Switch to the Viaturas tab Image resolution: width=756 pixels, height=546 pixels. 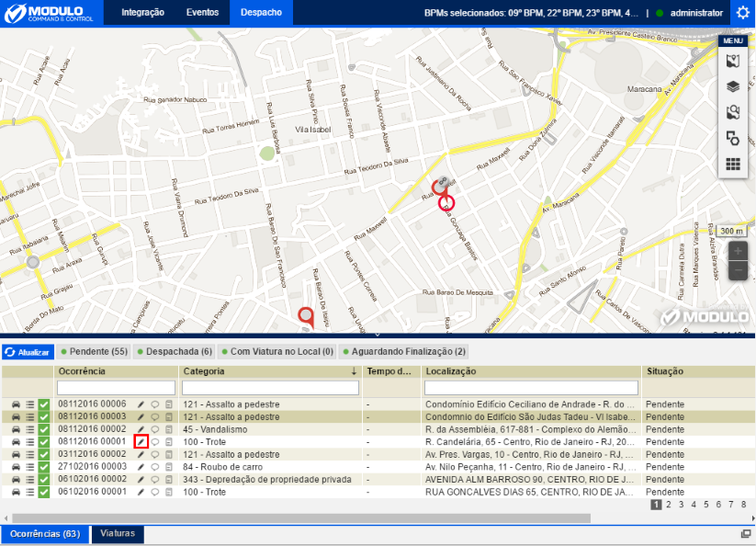pyautogui.click(x=118, y=533)
